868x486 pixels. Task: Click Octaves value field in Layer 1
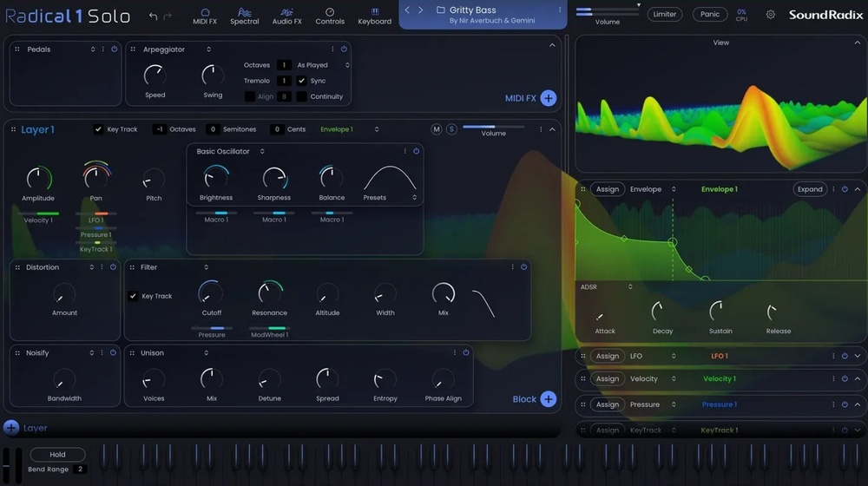(159, 129)
